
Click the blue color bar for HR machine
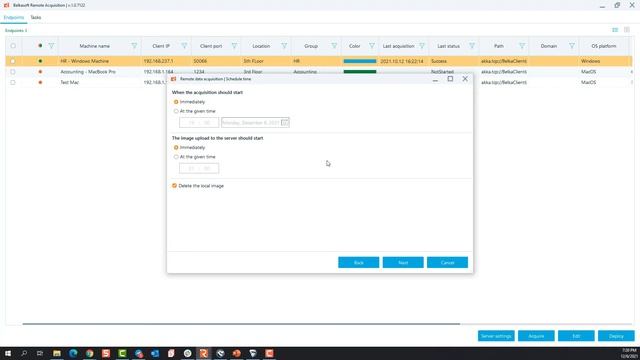[x=360, y=61]
